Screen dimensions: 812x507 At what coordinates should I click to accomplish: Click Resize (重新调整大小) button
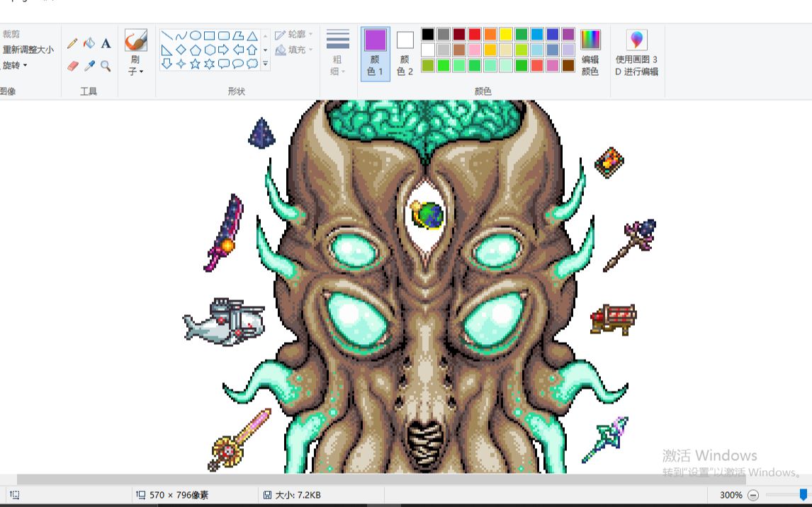[x=28, y=50]
